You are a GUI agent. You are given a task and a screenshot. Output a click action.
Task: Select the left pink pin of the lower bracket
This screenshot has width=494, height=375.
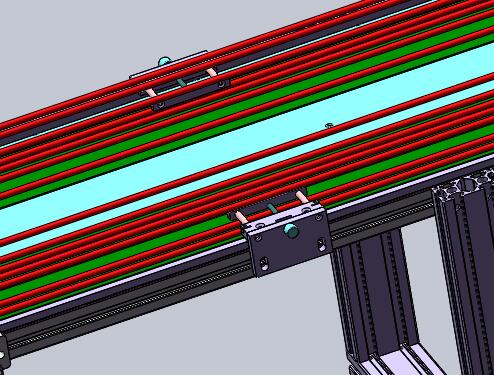241,218
